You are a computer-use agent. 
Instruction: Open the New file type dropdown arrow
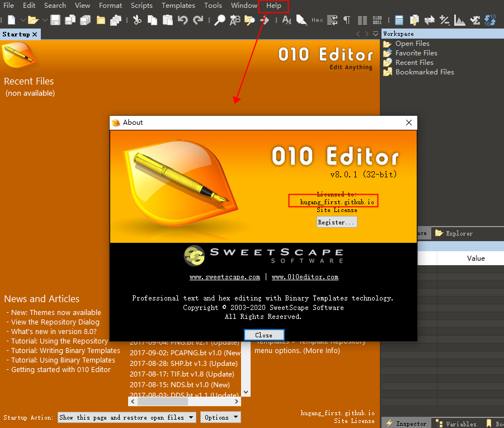[x=23, y=20]
